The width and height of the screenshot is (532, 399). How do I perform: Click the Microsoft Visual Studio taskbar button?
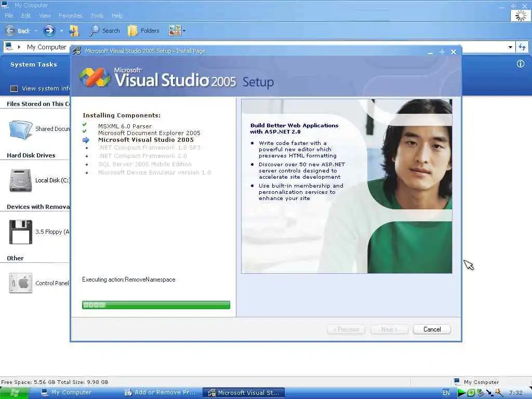click(244, 393)
